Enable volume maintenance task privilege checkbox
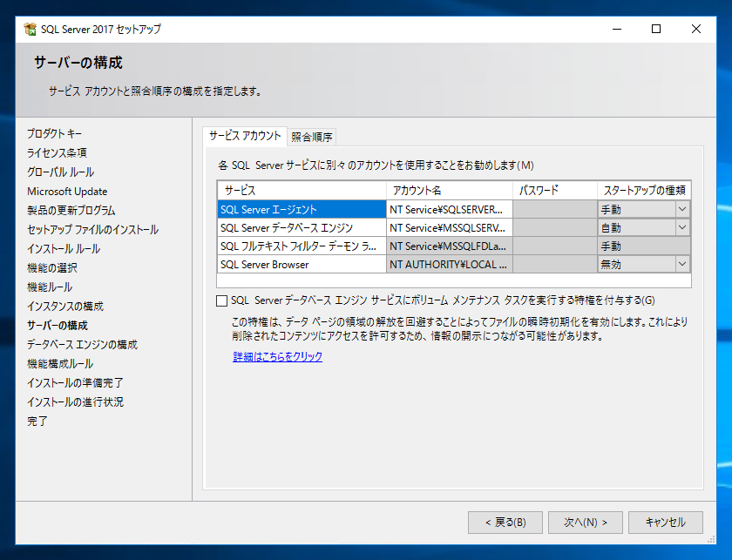Image resolution: width=732 pixels, height=560 pixels. [x=221, y=300]
